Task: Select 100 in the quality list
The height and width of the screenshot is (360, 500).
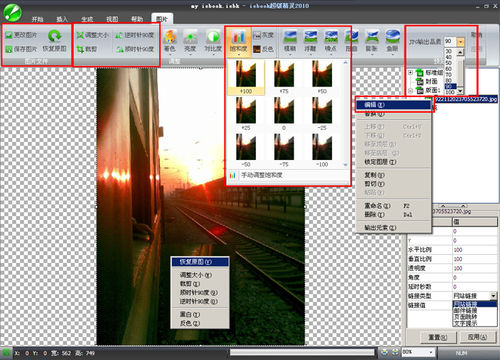Action: click(450, 91)
